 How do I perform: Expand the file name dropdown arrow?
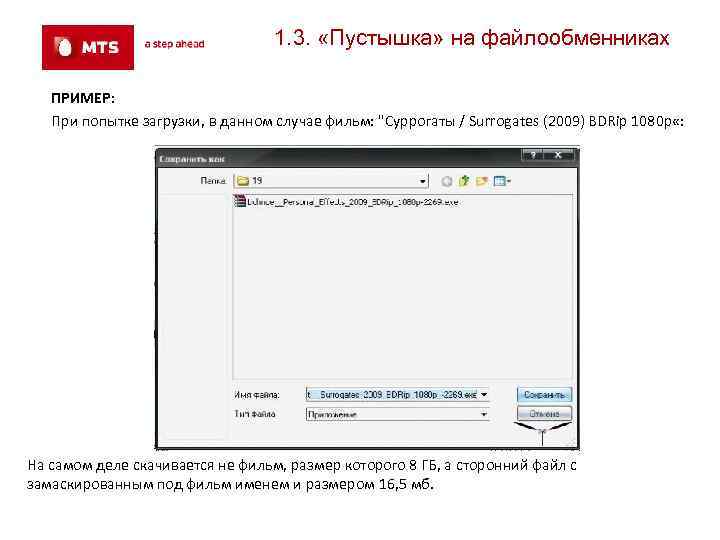click(484, 394)
